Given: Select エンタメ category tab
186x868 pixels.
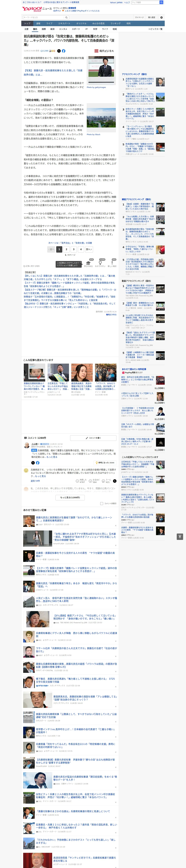Looking at the screenshot, I should [63, 29].
